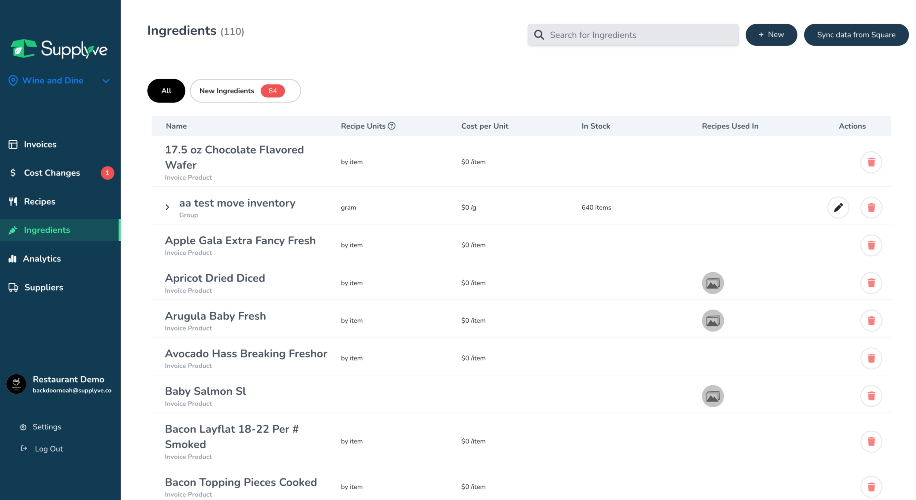Open recipe thumbnail for Apricot Dried Diced
The width and height of the screenshot is (916, 500).
tap(713, 283)
